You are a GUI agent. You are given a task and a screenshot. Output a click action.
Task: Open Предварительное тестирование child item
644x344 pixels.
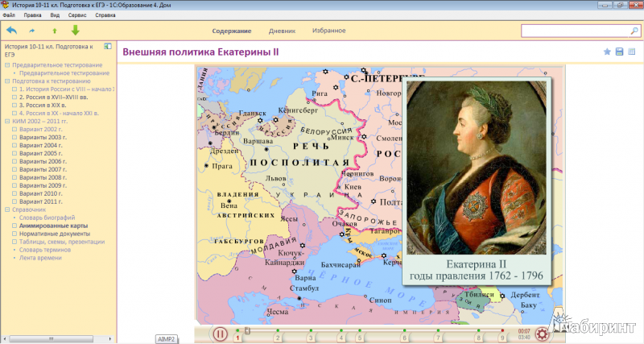tap(64, 73)
